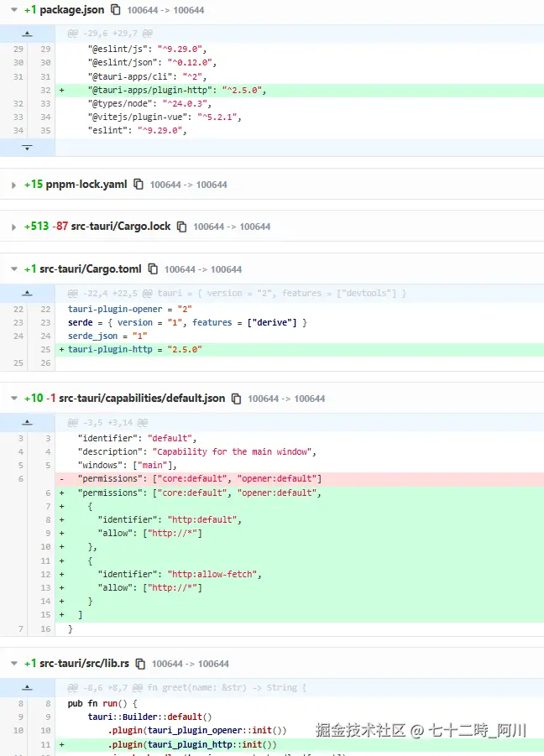This screenshot has height=756, width=544.
Task: Click the added tauri-plugin-http = "2.5.0" line
Action: click(x=300, y=350)
